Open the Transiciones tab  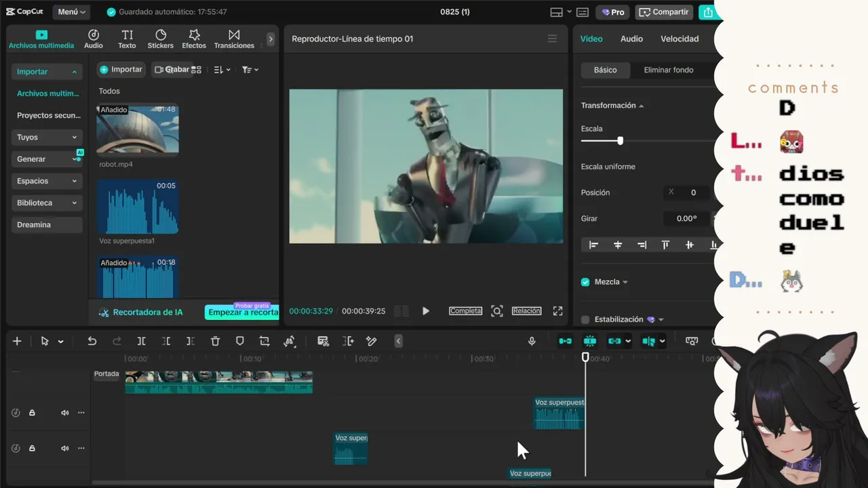[234, 39]
